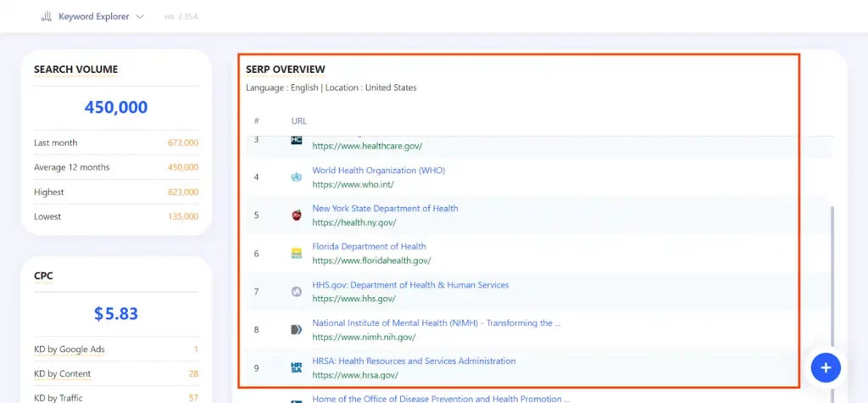Viewport: 868px width, 403px height.
Task: Select the $5.83 CPC value
Action: (x=115, y=314)
